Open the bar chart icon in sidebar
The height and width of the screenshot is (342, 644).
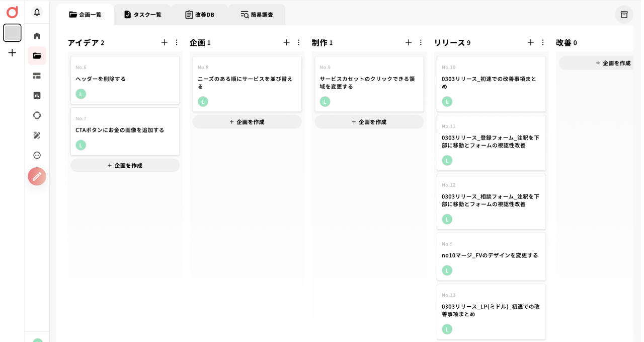point(37,95)
